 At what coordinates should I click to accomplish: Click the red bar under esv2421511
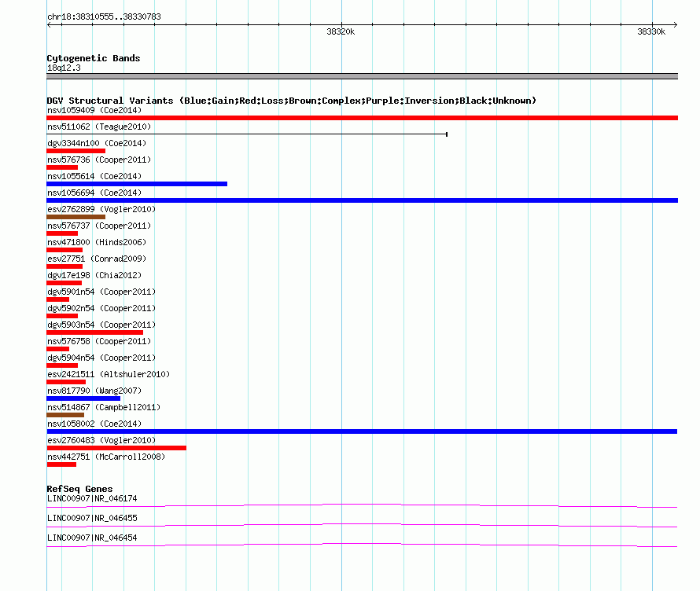[x=66, y=382]
